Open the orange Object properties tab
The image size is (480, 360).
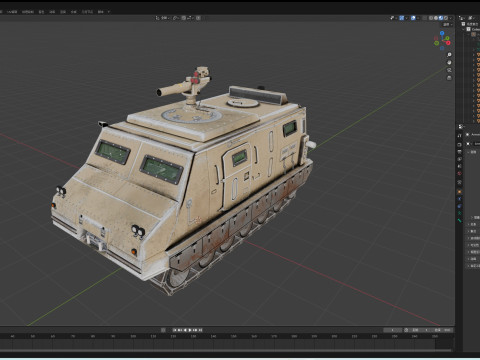(459, 192)
